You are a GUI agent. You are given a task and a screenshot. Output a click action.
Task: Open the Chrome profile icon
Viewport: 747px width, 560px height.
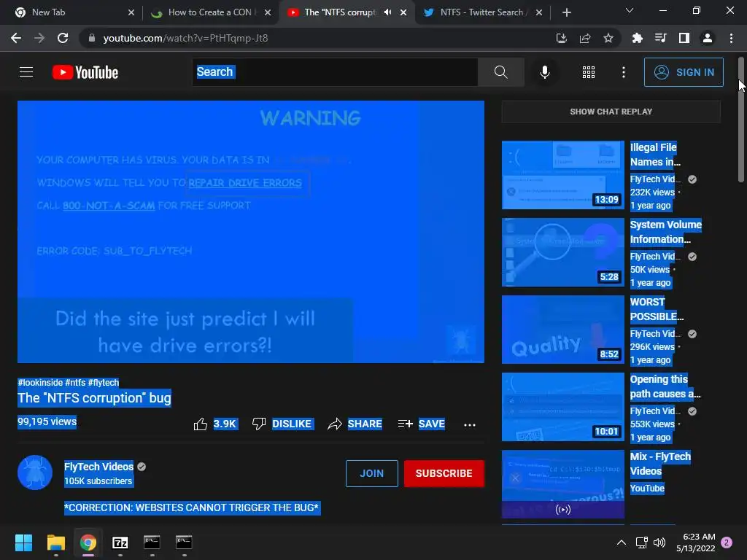tap(708, 38)
